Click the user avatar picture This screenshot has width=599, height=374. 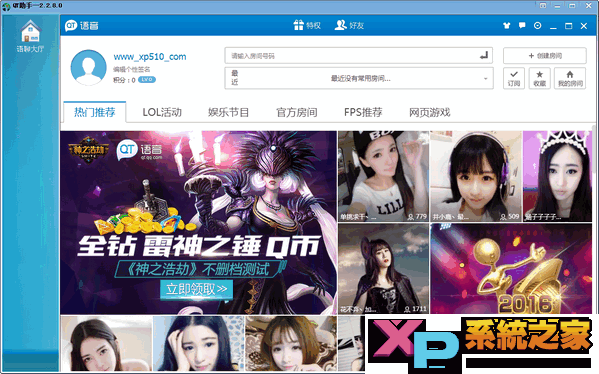point(89,67)
